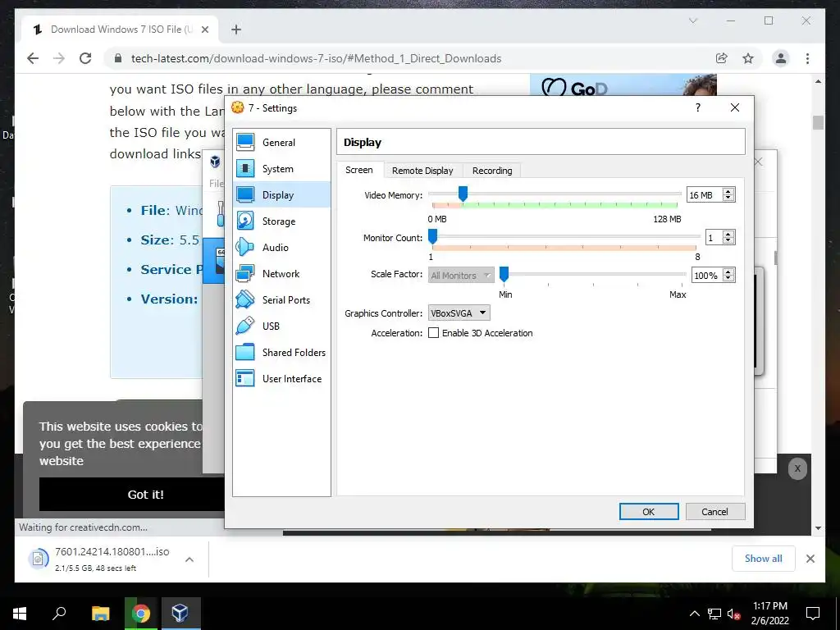The image size is (840, 630).
Task: Click Scale Factor 100% field
Action: [706, 276]
